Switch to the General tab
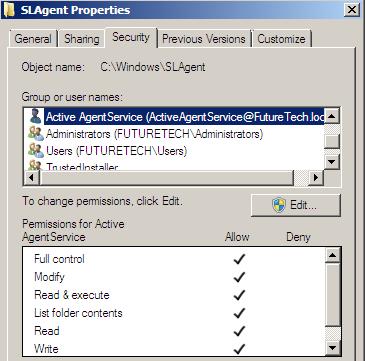Image resolution: width=365 pixels, height=361 pixels. pos(33,39)
